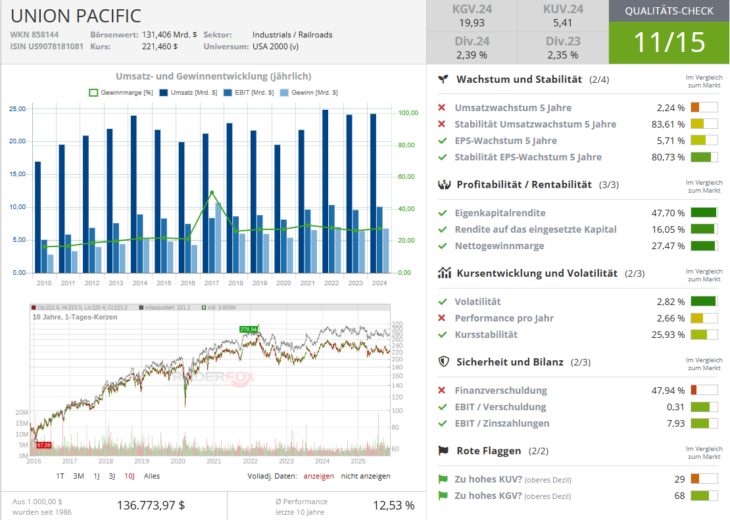Click the green flag next to Zu hohes KUV?
Image resolution: width=730 pixels, height=520 pixels.
[x=443, y=479]
